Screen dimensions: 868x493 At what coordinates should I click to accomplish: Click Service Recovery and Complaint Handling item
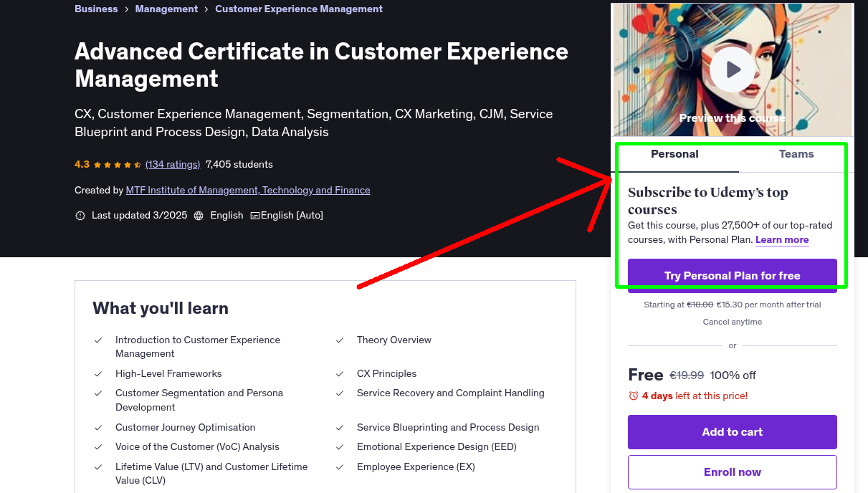(x=451, y=393)
